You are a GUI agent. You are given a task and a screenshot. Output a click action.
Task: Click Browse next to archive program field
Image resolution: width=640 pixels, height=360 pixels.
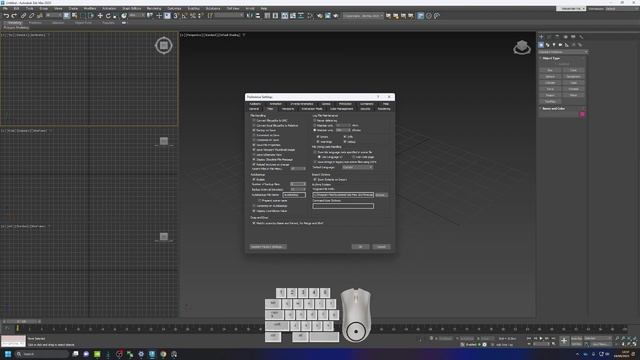(x=381, y=195)
